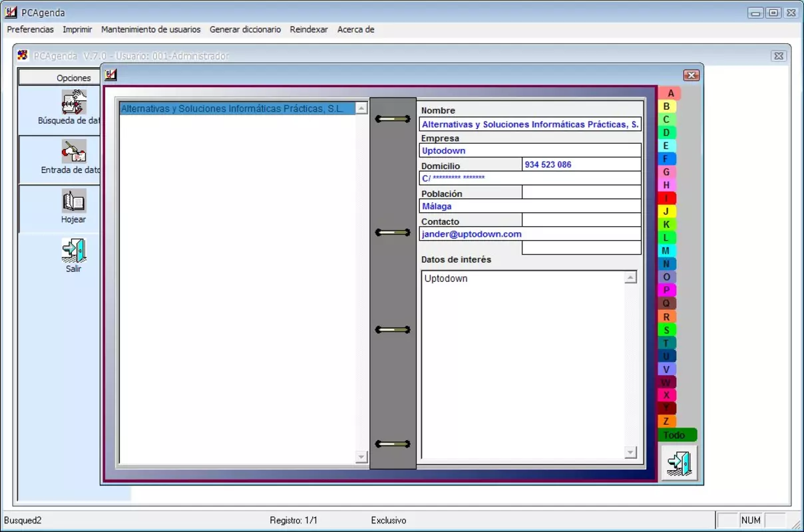Click the Salir door icon in sidebar
Image resolution: width=804 pixels, height=532 pixels.
click(74, 251)
